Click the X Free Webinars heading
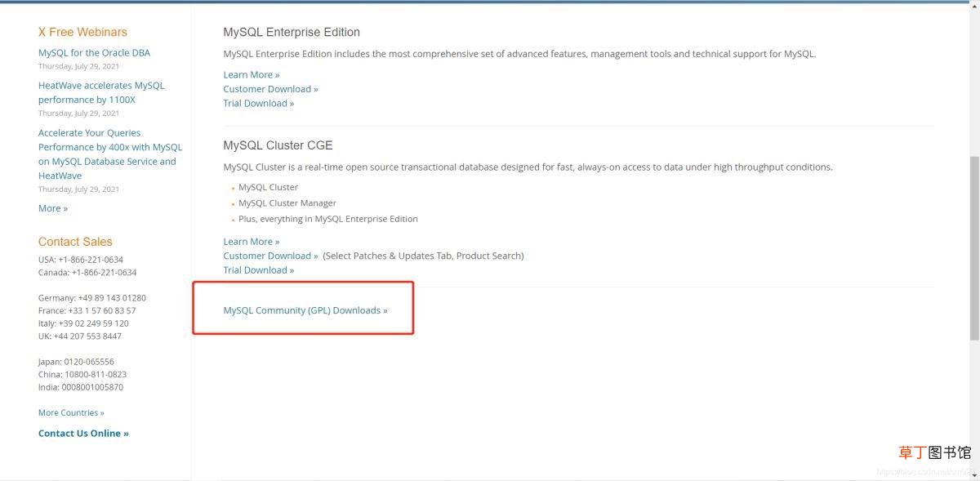Screen dimensions: 980x481 (82, 32)
